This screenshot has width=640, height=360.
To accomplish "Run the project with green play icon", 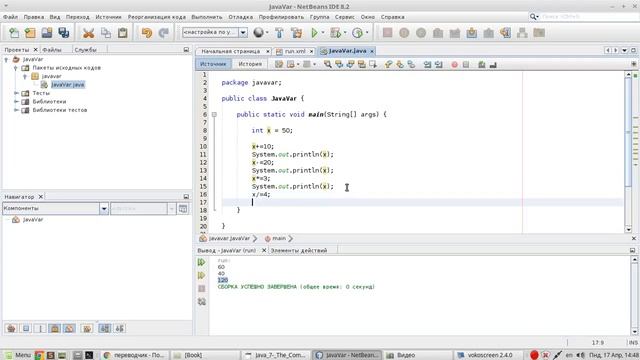I will click(x=314, y=33).
